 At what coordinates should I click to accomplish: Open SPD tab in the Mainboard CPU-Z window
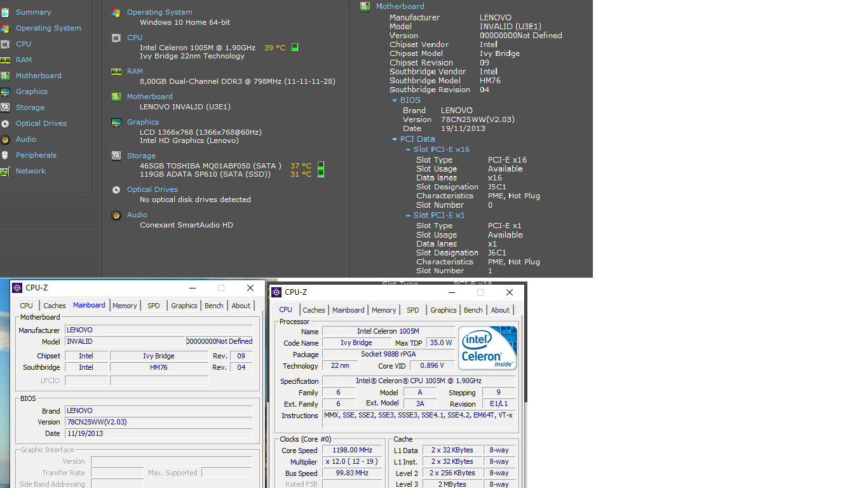(154, 306)
